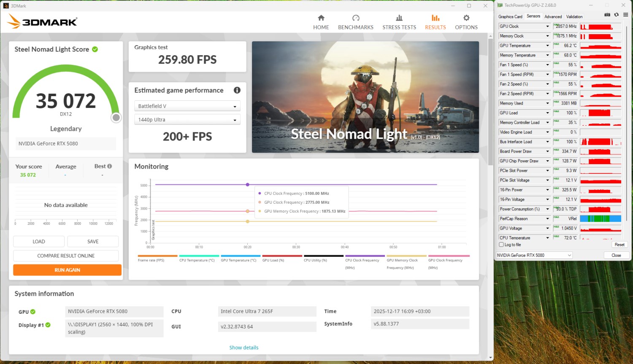Go to the Benchmarks gauge icon
Viewport: 633px width, 364px height.
tap(356, 18)
